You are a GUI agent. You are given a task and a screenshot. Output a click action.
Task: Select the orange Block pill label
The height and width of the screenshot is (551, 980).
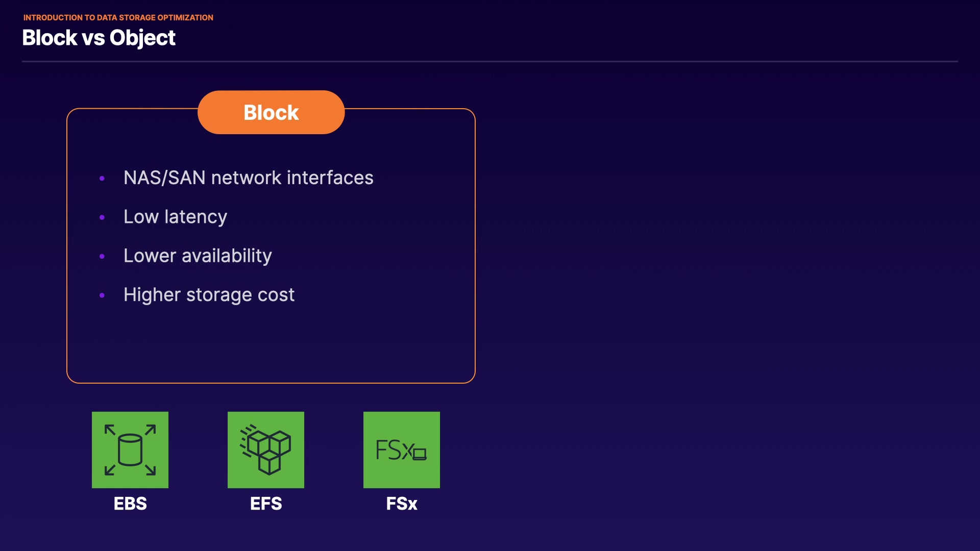(271, 112)
